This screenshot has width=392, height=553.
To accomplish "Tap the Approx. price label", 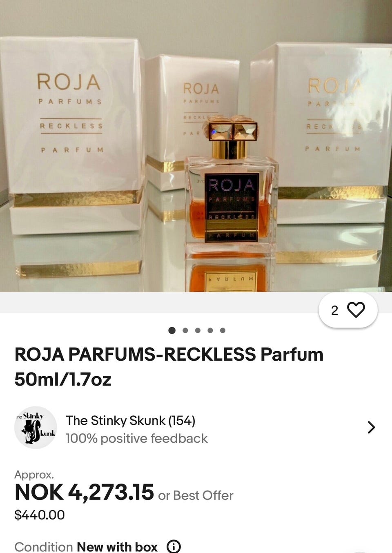I will [x=34, y=475].
